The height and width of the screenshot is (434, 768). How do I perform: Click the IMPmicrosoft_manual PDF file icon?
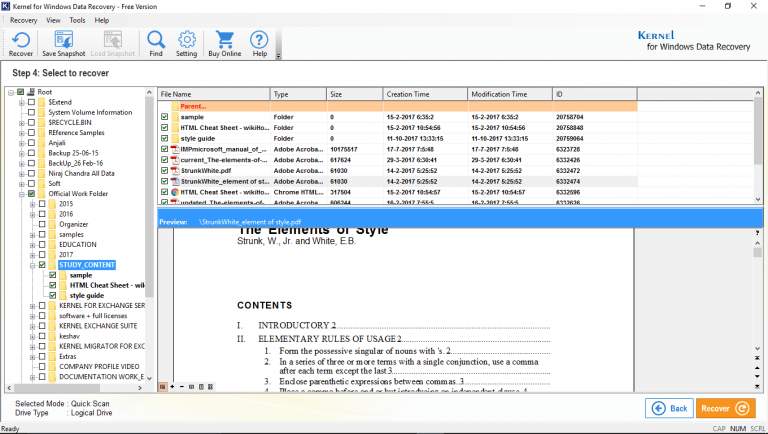[x=175, y=149]
